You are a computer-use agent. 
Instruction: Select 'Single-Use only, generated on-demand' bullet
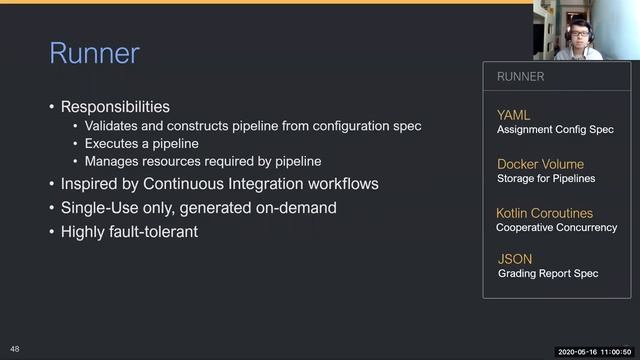click(199, 208)
